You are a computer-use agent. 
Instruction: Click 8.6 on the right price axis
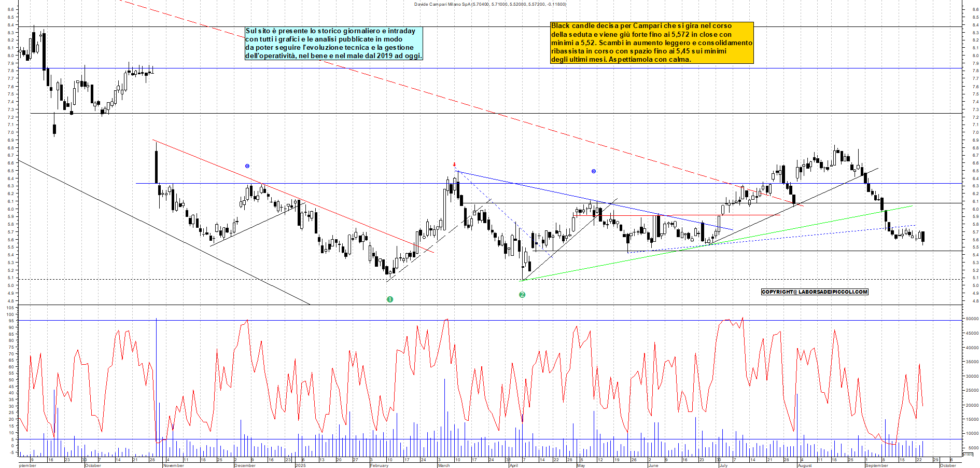point(975,9)
